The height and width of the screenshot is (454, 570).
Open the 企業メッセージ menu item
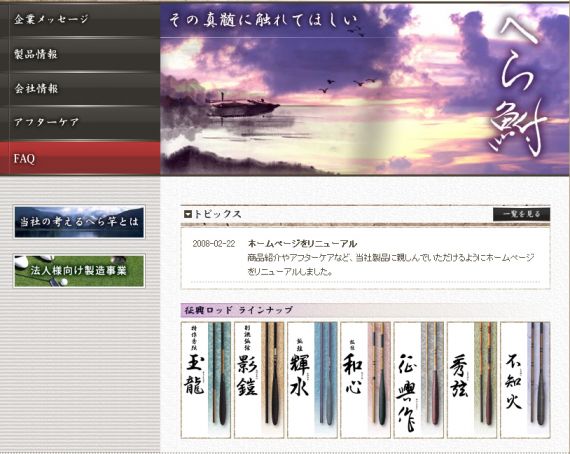80,19
